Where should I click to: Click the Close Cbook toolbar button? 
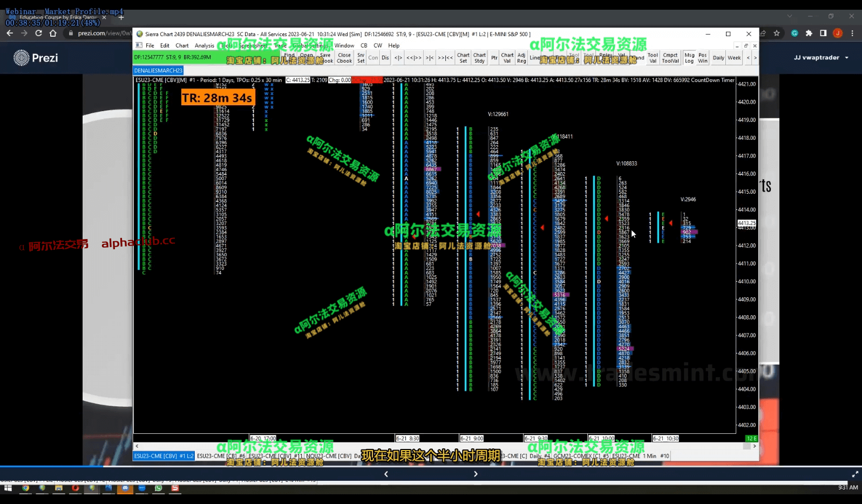(344, 58)
